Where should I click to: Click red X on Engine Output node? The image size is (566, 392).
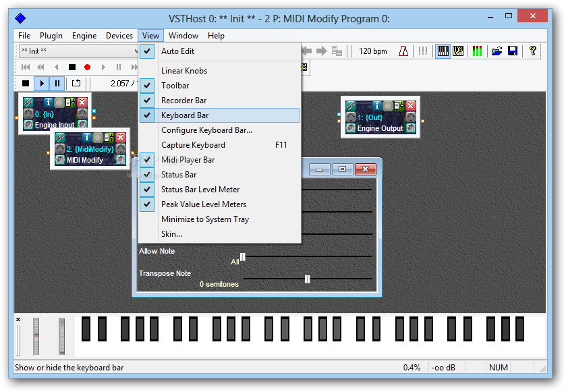click(411, 105)
